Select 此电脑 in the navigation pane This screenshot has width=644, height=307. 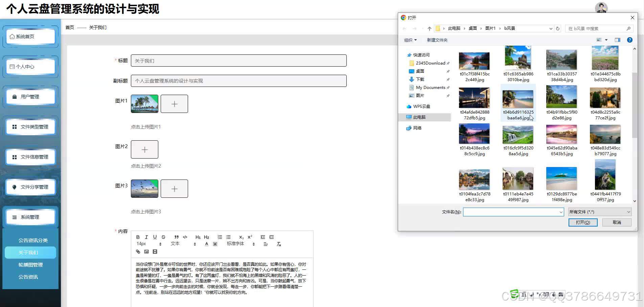pyautogui.click(x=419, y=117)
